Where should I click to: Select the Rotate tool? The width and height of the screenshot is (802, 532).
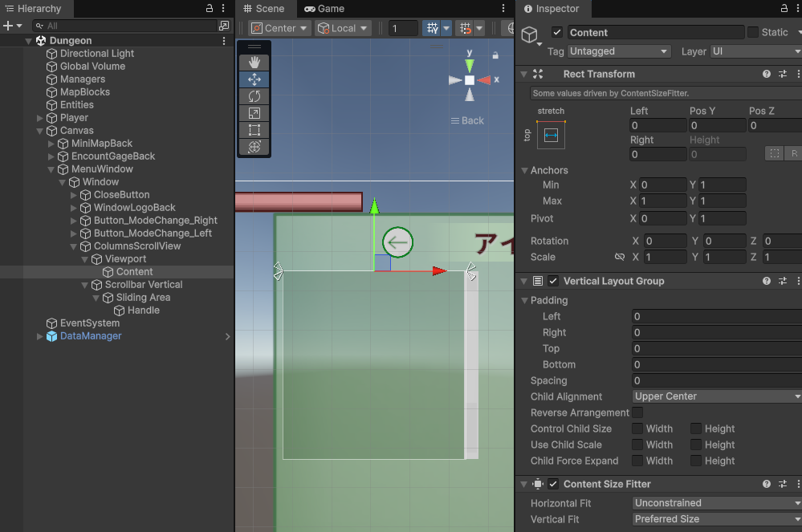254,96
